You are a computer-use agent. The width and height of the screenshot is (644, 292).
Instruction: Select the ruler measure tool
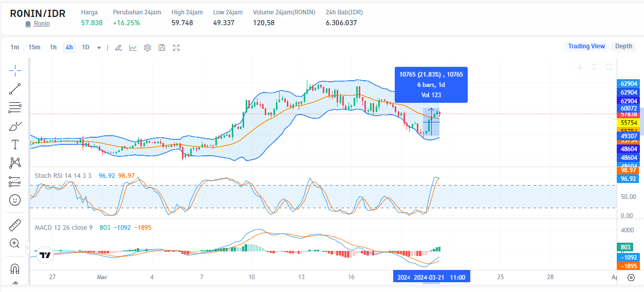[15, 225]
